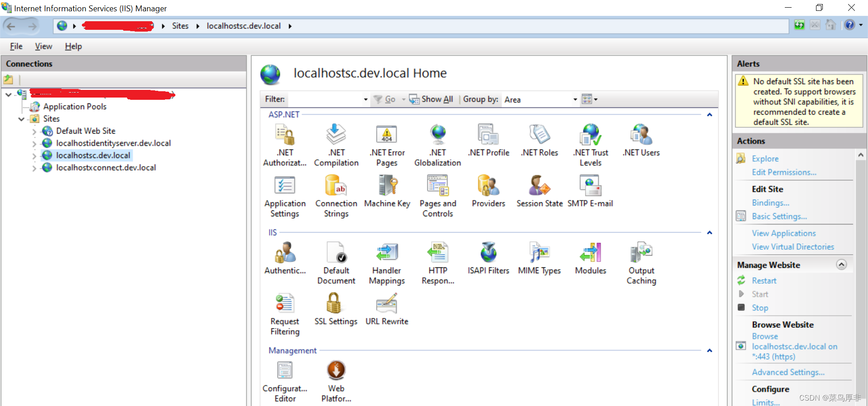
Task: Open ISAPI Filters feature
Action: point(488,258)
